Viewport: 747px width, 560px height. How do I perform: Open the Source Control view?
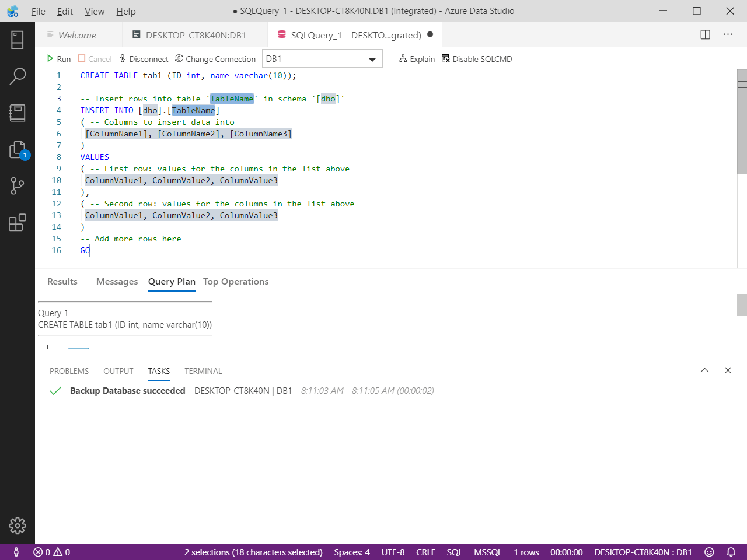(x=18, y=186)
